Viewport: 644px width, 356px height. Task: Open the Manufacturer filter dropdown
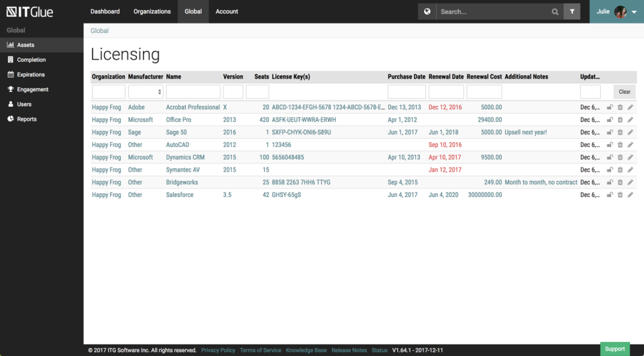click(x=146, y=92)
